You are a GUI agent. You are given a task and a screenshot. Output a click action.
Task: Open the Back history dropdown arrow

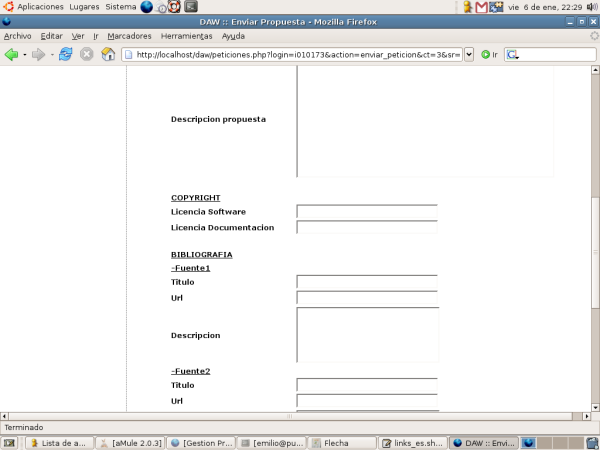(25, 55)
